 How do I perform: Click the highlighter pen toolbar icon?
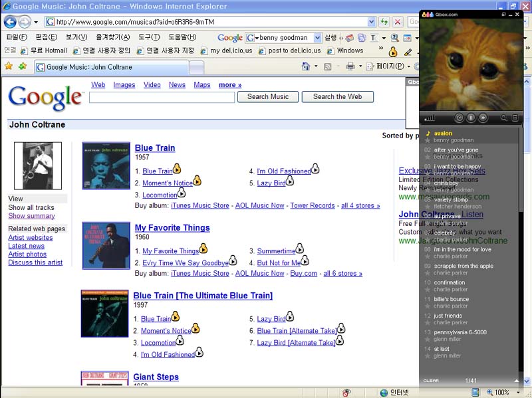click(408, 52)
